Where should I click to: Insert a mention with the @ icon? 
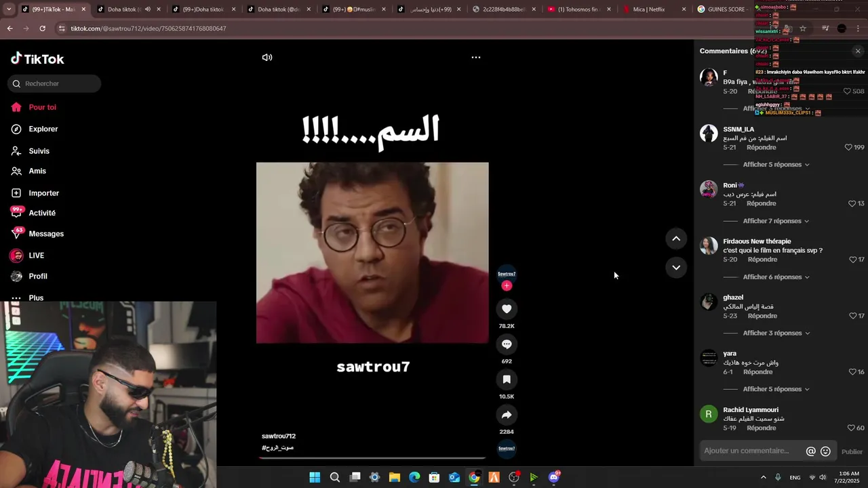[x=810, y=451]
